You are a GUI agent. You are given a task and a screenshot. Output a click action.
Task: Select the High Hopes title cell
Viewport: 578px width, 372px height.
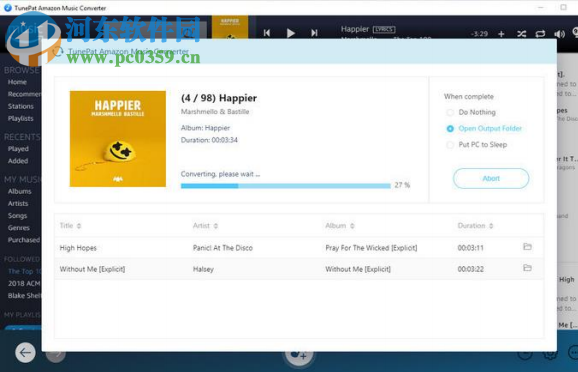tap(78, 248)
